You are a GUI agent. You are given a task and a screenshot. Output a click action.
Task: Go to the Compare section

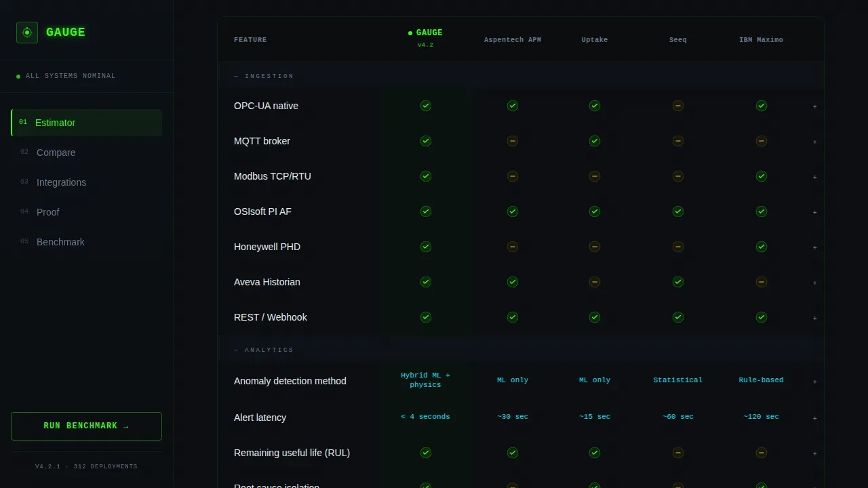(x=87, y=152)
